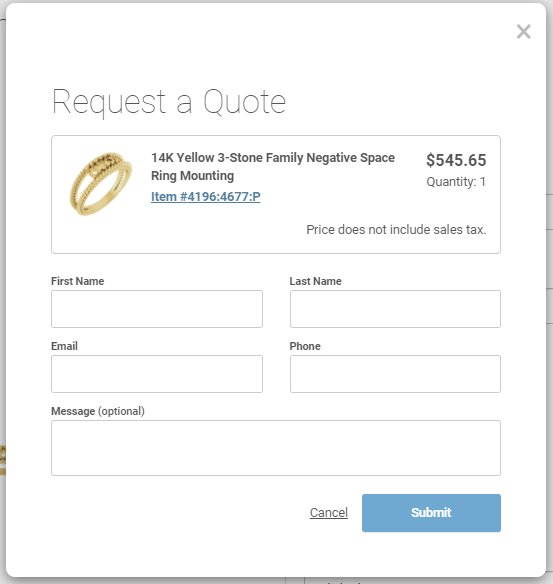Screen dimensions: 553x584
Task: Focus the Last Name input field
Action: pyautogui.click(x=395, y=309)
